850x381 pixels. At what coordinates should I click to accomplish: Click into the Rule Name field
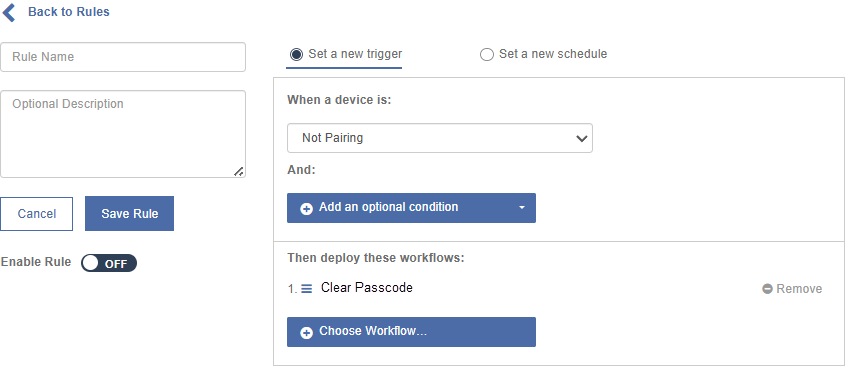pyautogui.click(x=123, y=57)
